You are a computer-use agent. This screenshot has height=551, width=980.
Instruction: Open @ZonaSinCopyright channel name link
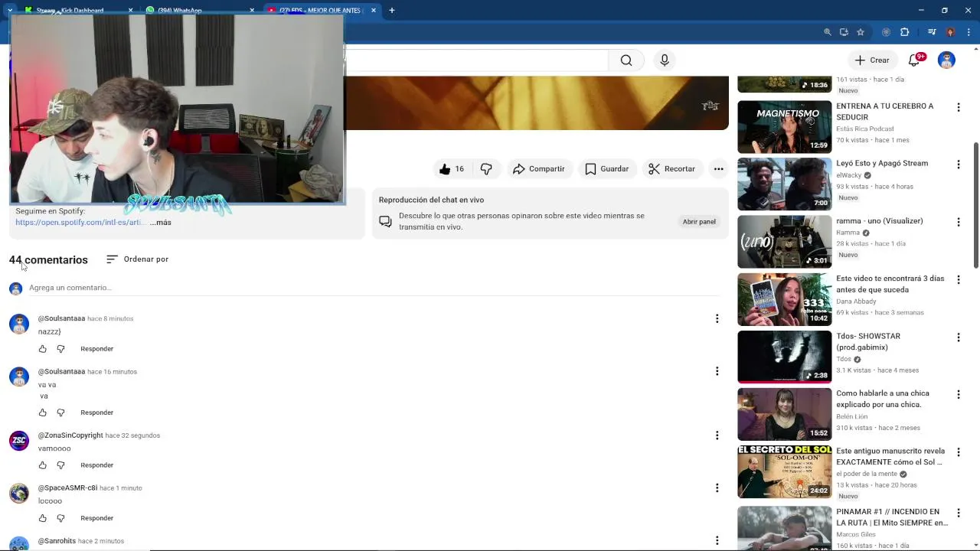coord(70,435)
